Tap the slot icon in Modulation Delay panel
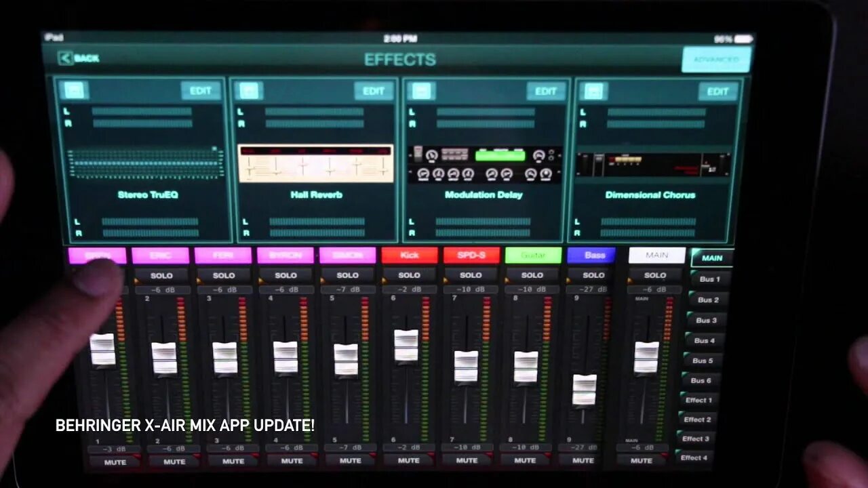This screenshot has height=488, width=868. pyautogui.click(x=422, y=91)
